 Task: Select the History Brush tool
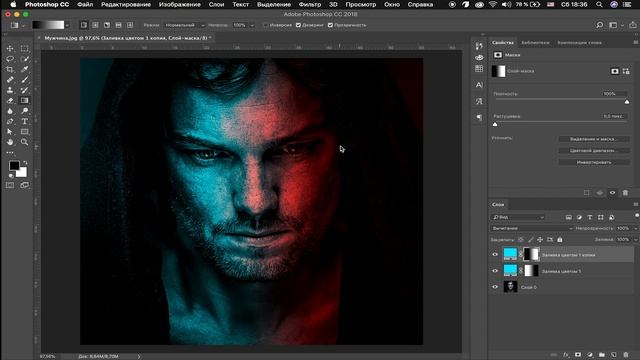(x=24, y=90)
